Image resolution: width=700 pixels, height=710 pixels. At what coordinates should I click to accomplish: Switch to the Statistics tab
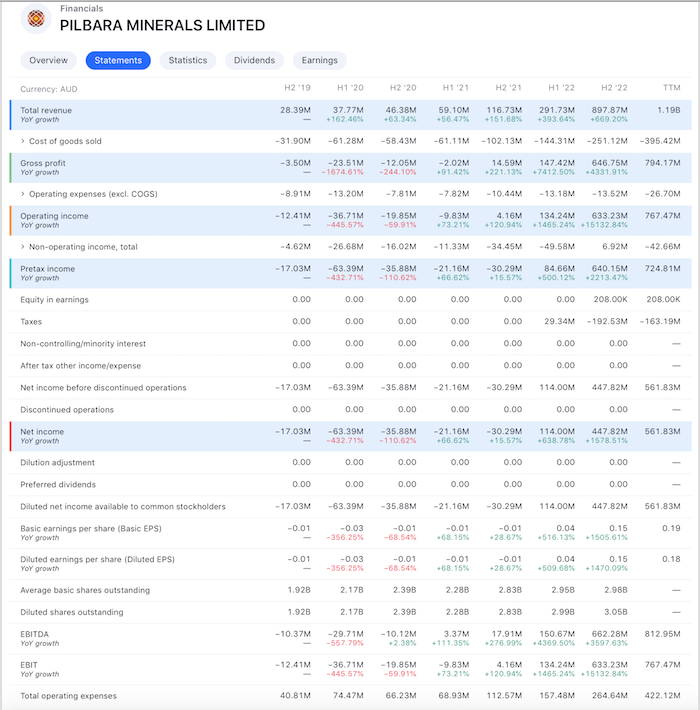[x=188, y=60]
